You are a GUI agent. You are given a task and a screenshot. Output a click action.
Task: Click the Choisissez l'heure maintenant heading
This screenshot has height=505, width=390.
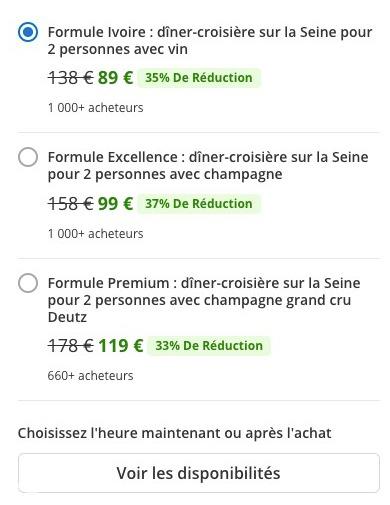tap(174, 433)
